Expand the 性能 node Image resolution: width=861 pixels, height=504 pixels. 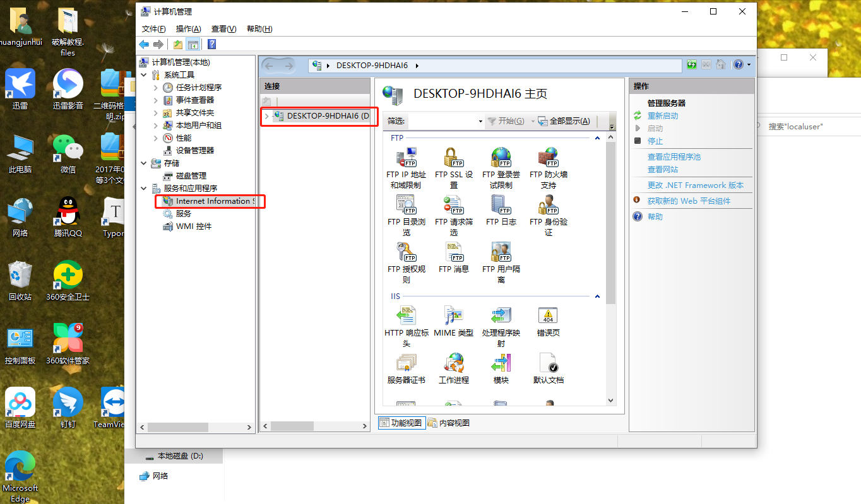pyautogui.click(x=156, y=138)
